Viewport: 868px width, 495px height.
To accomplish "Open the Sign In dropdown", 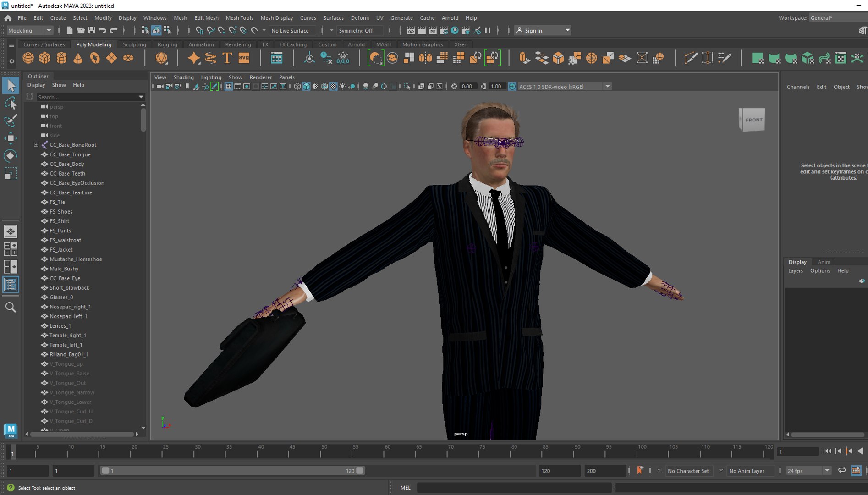I will [x=543, y=30].
